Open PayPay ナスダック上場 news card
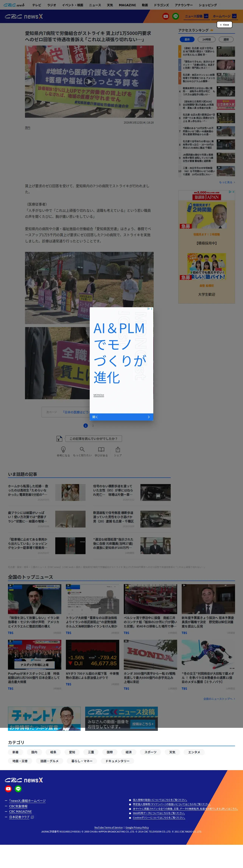 (x=35, y=665)
